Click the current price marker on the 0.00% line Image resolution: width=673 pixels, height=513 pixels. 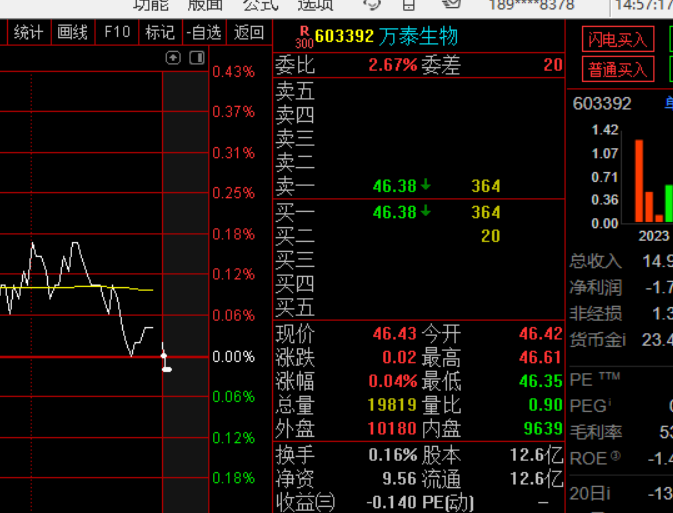(x=164, y=355)
